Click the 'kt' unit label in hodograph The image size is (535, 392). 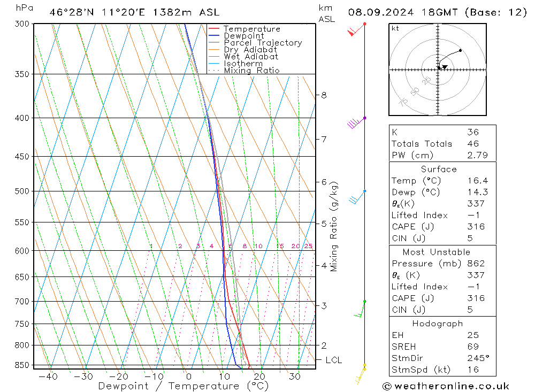click(395, 28)
